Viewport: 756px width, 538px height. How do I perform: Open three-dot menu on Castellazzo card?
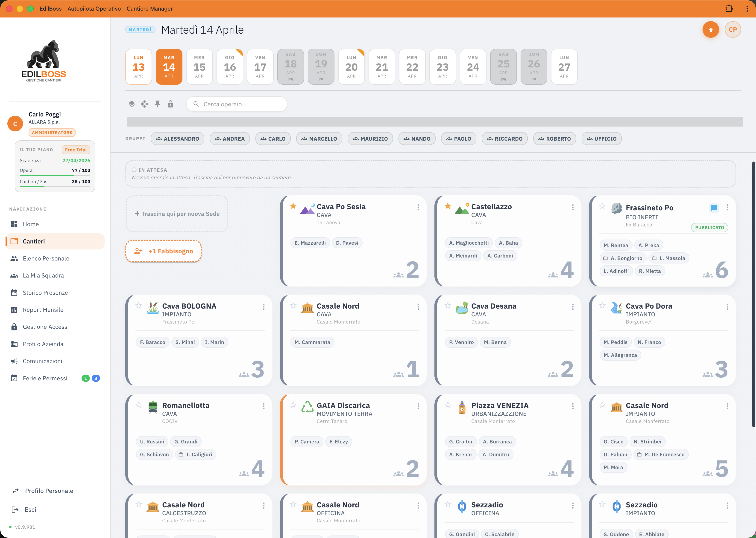pos(573,207)
